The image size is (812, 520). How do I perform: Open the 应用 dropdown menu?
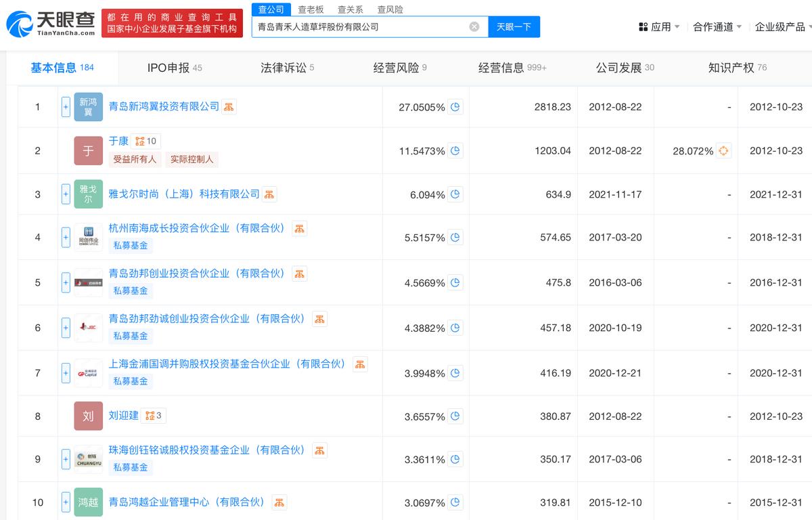(x=659, y=26)
